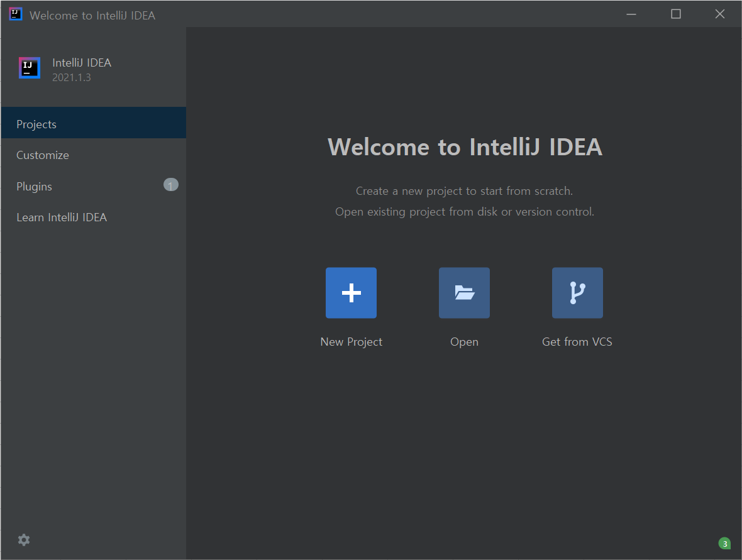Click the Open folder icon
742x560 pixels.
coord(464,293)
